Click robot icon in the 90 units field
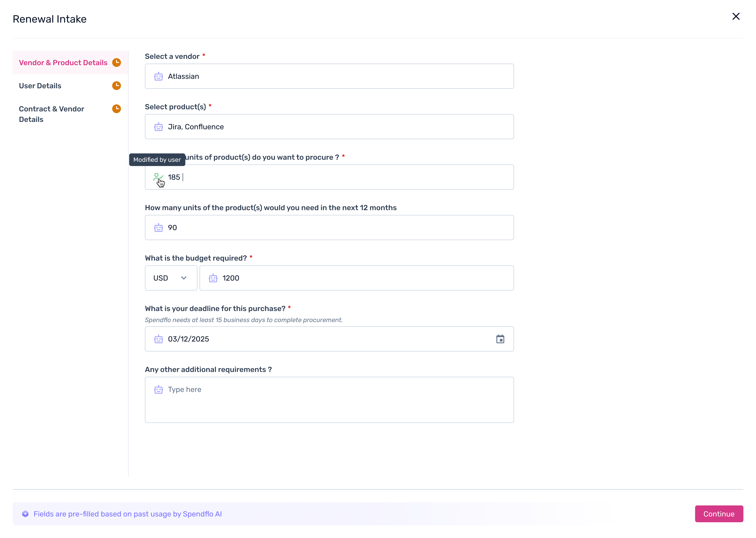 tap(159, 228)
